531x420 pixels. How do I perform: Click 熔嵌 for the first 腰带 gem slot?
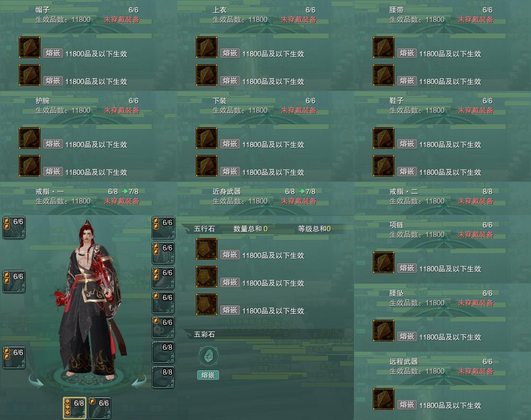coord(407,53)
